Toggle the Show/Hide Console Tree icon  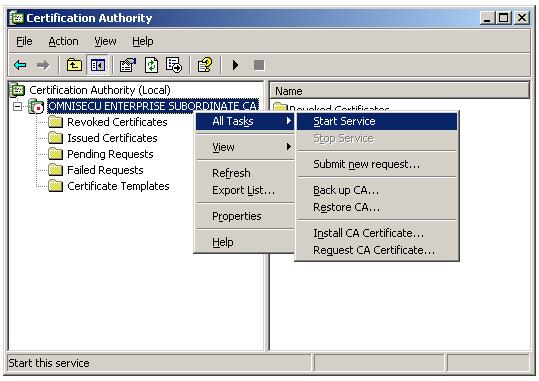pos(98,65)
